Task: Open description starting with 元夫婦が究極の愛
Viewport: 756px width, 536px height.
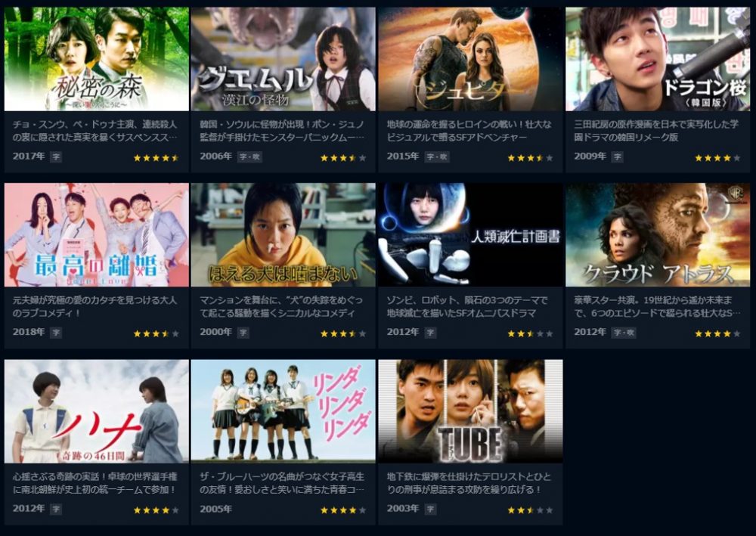Action: [x=95, y=307]
